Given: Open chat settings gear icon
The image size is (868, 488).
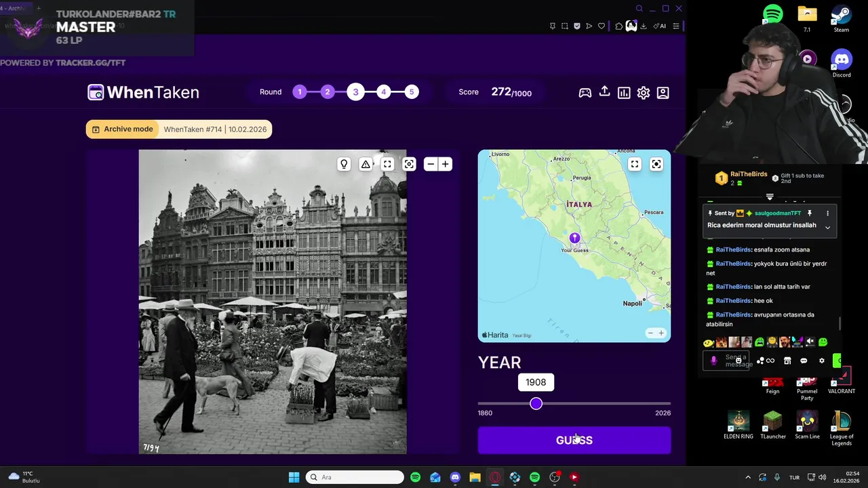Looking at the screenshot, I should point(822,361).
